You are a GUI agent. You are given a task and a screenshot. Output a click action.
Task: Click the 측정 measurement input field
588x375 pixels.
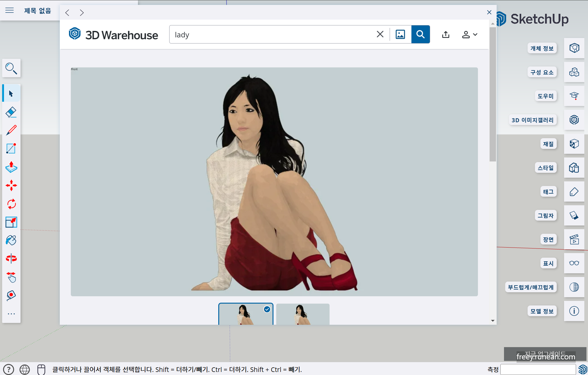pyautogui.click(x=538, y=369)
